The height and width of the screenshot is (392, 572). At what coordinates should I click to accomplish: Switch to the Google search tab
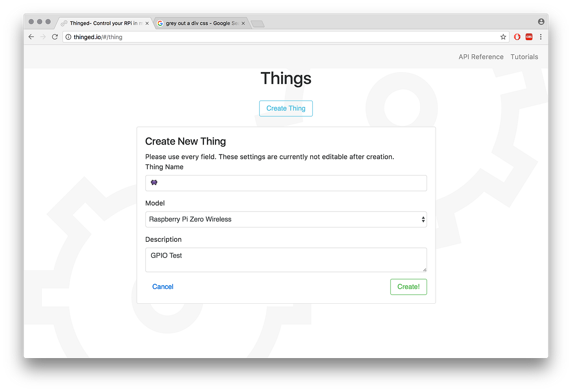pos(198,23)
